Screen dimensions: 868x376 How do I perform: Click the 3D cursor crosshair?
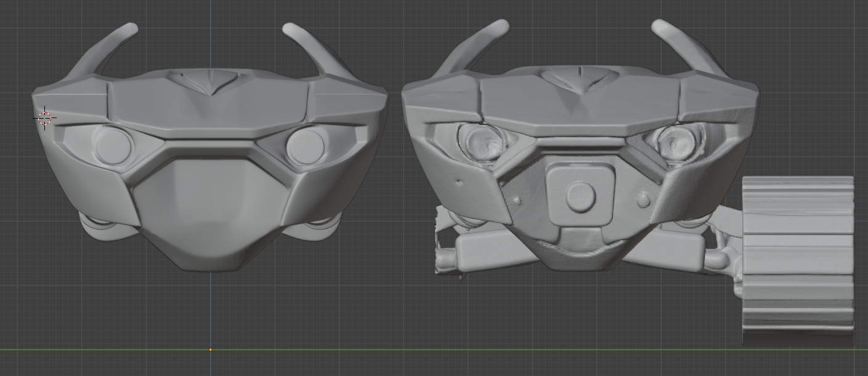tap(45, 118)
